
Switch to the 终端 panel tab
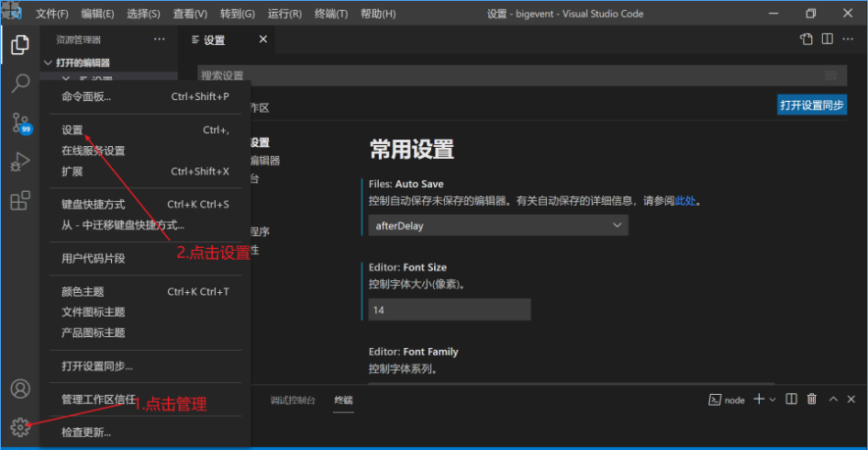(x=344, y=400)
